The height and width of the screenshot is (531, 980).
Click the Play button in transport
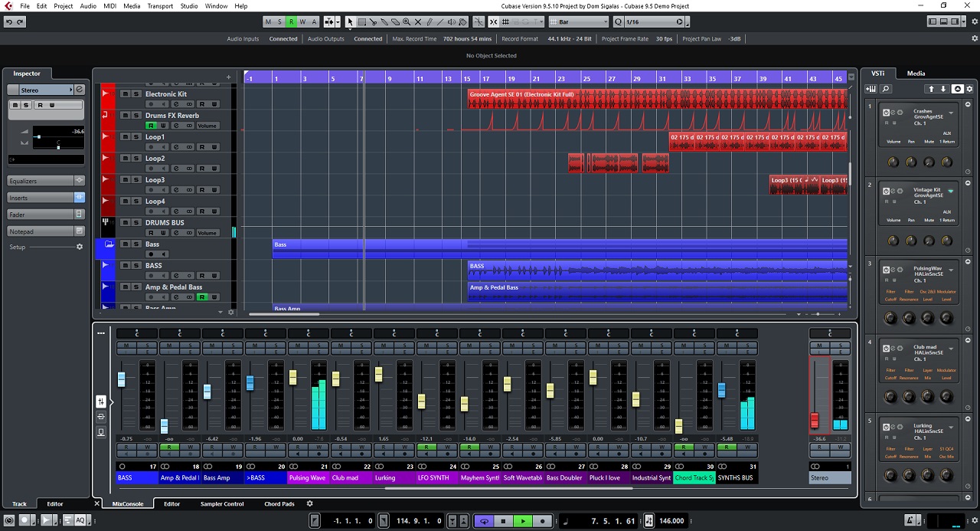point(523,521)
